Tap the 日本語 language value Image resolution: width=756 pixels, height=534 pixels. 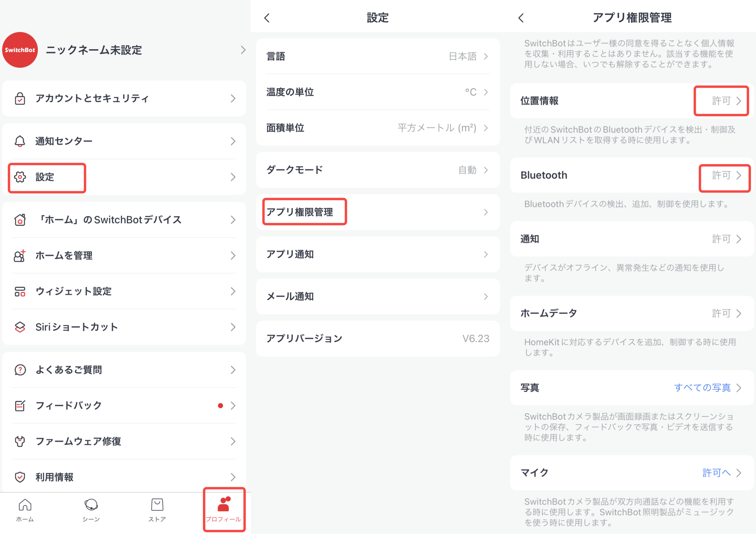[x=463, y=56]
